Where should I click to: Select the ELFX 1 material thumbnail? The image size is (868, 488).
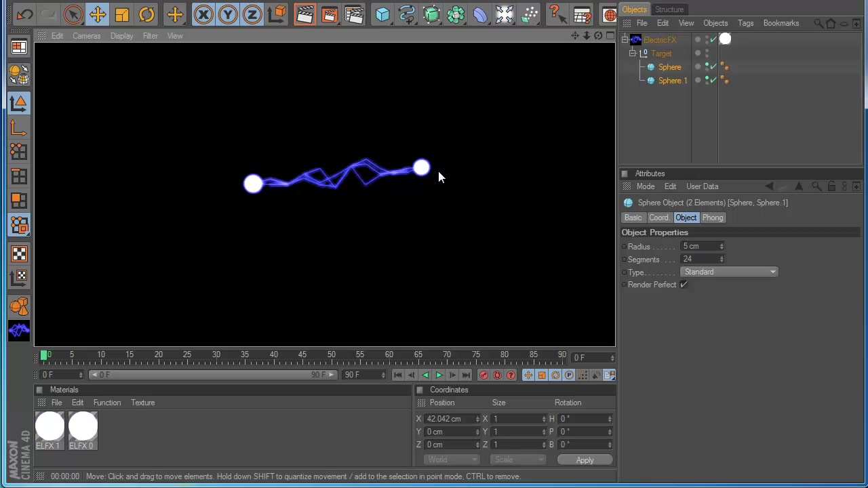tap(49, 427)
